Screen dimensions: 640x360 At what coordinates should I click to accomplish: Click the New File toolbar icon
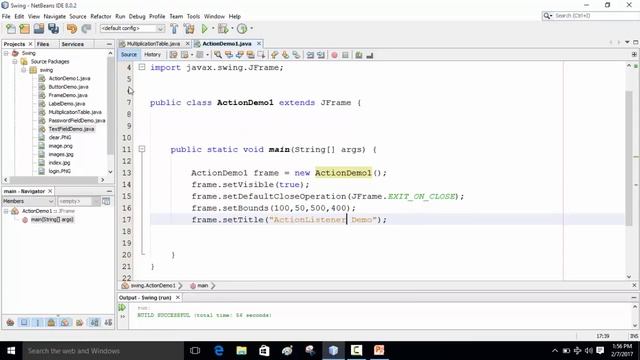pyautogui.click(x=11, y=29)
